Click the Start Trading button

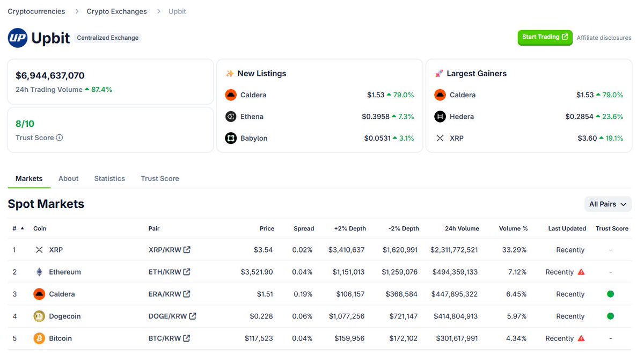pos(545,37)
